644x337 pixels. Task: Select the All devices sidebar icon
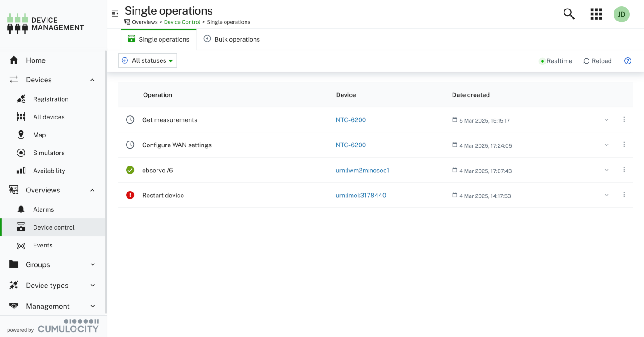(21, 117)
